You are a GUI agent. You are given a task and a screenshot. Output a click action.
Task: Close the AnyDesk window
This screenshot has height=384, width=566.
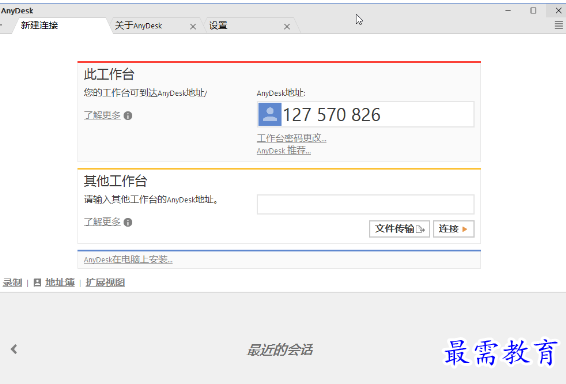coord(558,10)
